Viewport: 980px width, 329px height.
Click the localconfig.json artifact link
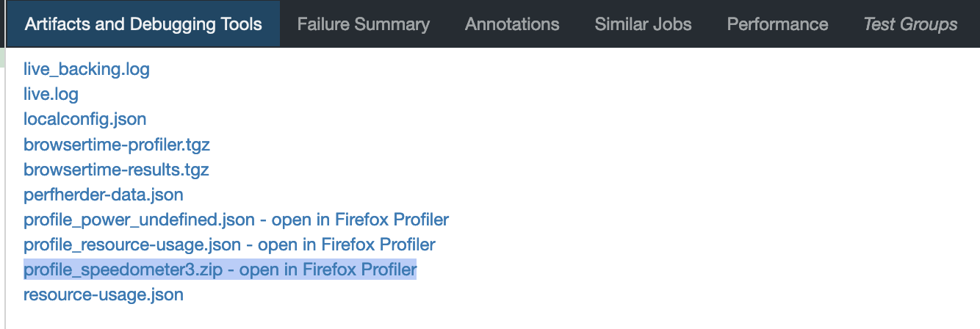click(x=84, y=119)
